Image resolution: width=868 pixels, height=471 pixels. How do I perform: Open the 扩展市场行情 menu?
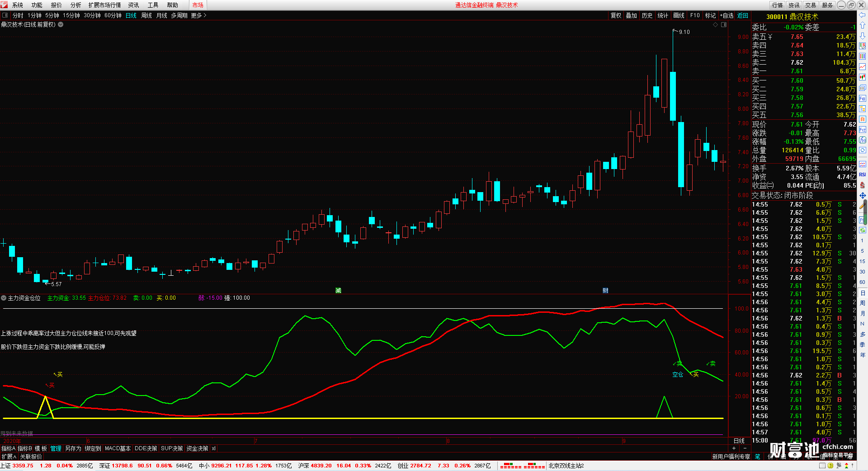[x=105, y=5]
